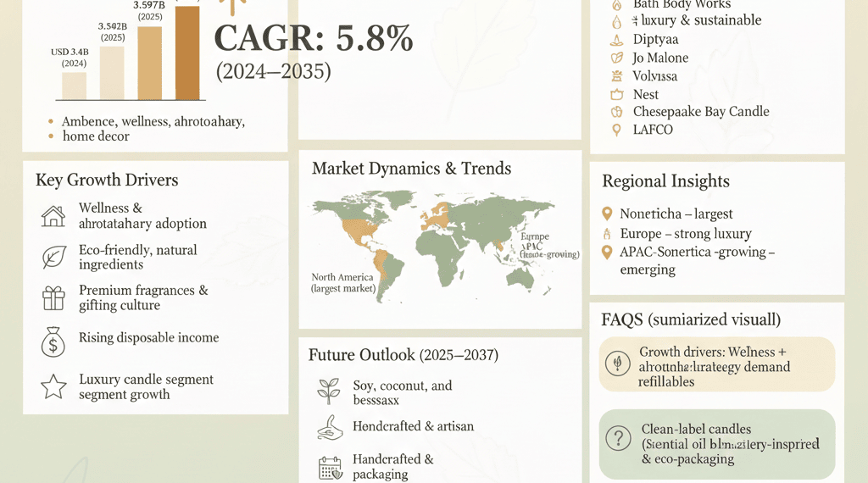
Task: Click the sprout icon beside Soy, coconut
Action: (x=329, y=391)
